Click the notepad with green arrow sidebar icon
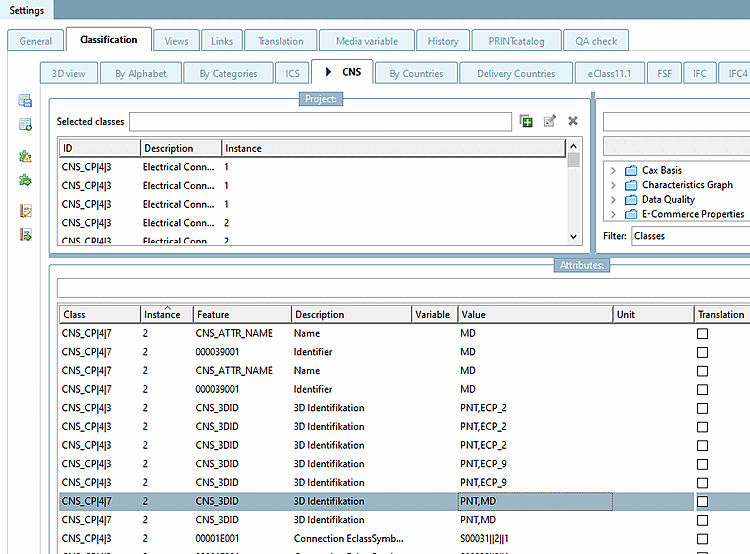This screenshot has height=554, width=750. click(26, 235)
